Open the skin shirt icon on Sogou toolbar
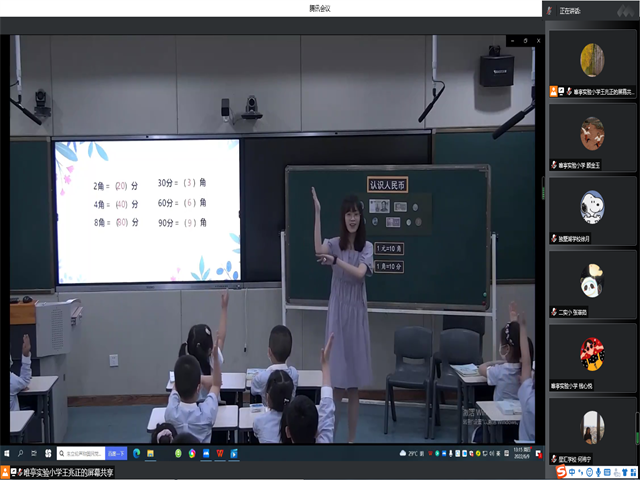Screen dimensions: 640x480 click(624, 472)
